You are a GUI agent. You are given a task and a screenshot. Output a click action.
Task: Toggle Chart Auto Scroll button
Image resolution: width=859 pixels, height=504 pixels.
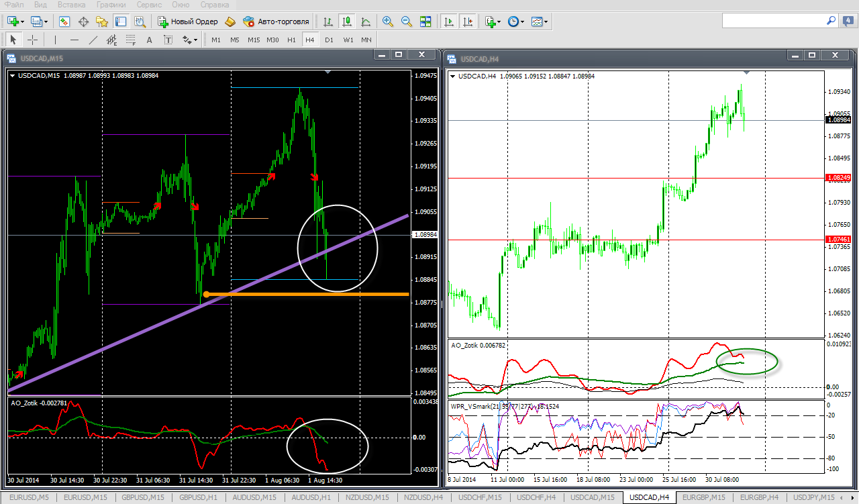point(449,21)
